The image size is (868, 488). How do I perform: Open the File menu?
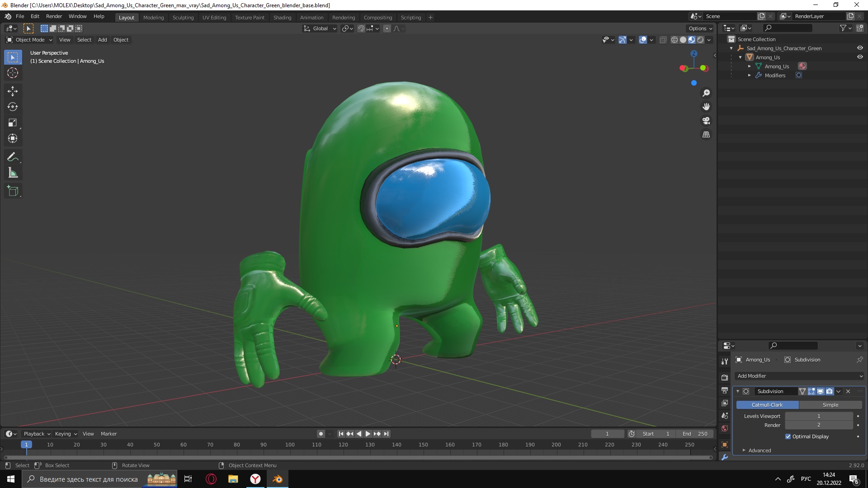pos(20,16)
